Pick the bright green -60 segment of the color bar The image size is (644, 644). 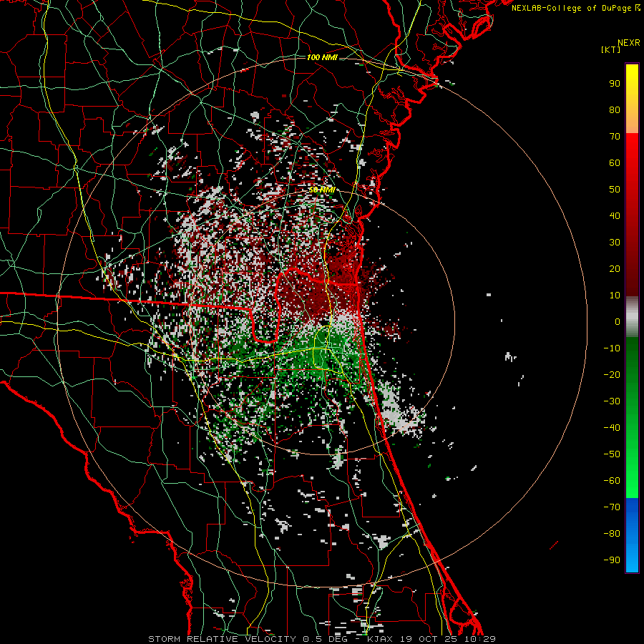632,484
